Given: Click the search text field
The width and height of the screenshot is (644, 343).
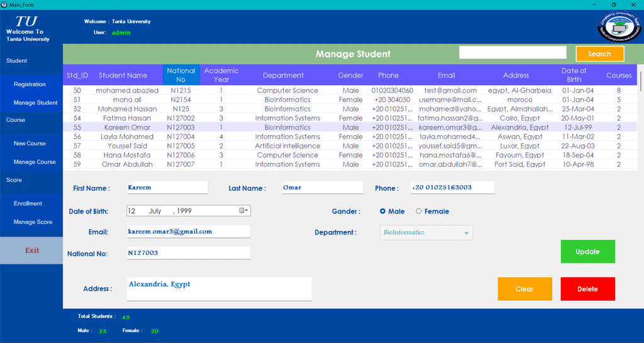Looking at the screenshot, I should pos(513,53).
